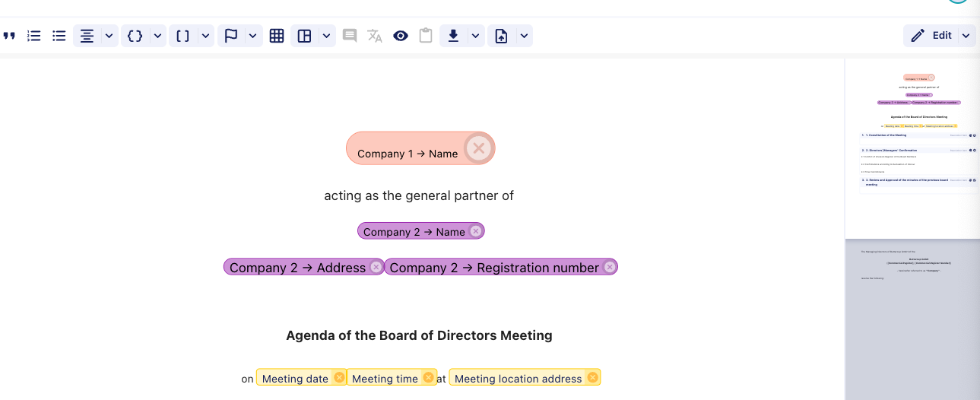Open the flag options dropdown arrow
Image resolution: width=980 pixels, height=400 pixels.
pyautogui.click(x=252, y=36)
